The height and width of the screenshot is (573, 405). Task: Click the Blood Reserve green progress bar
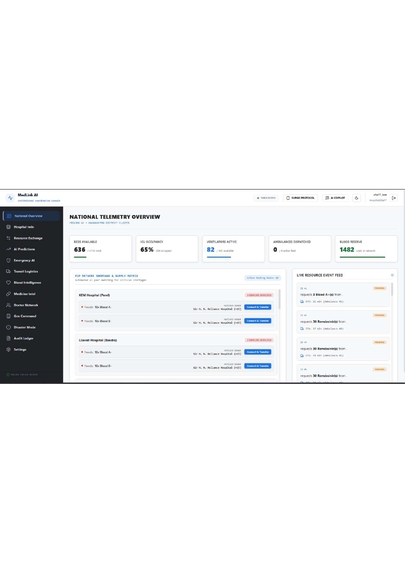[362, 257]
